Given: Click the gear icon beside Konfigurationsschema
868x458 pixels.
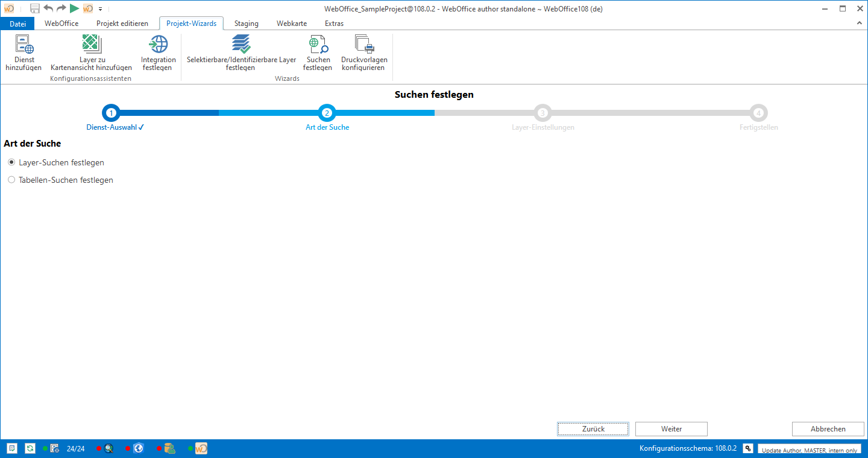Looking at the screenshot, I should pyautogui.click(x=748, y=448).
